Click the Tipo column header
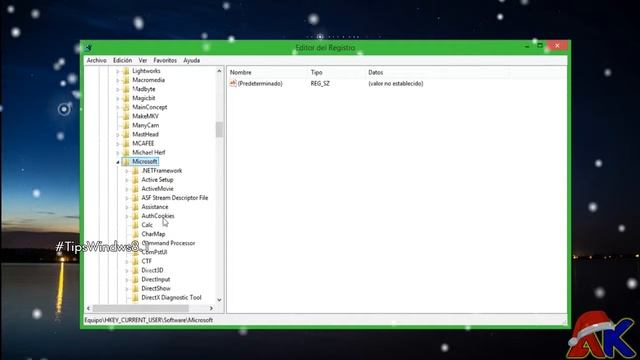640x360 pixels. click(x=337, y=72)
